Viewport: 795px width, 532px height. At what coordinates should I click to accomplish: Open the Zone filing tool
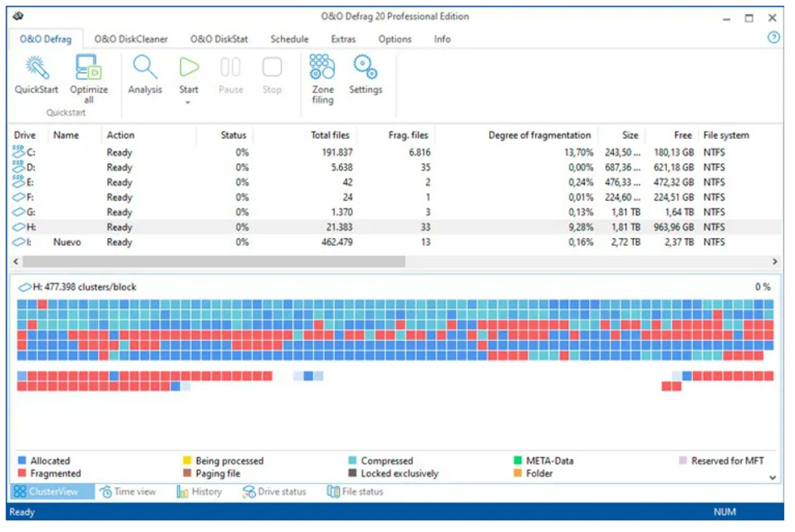(322, 67)
